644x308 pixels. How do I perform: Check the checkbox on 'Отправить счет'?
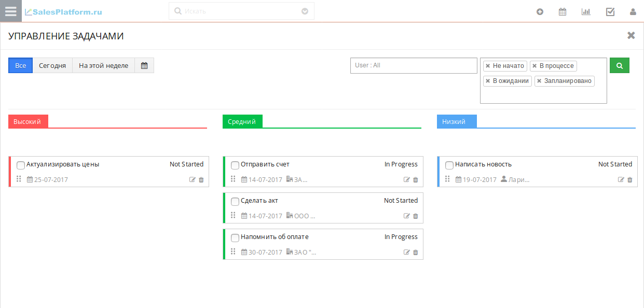click(235, 164)
